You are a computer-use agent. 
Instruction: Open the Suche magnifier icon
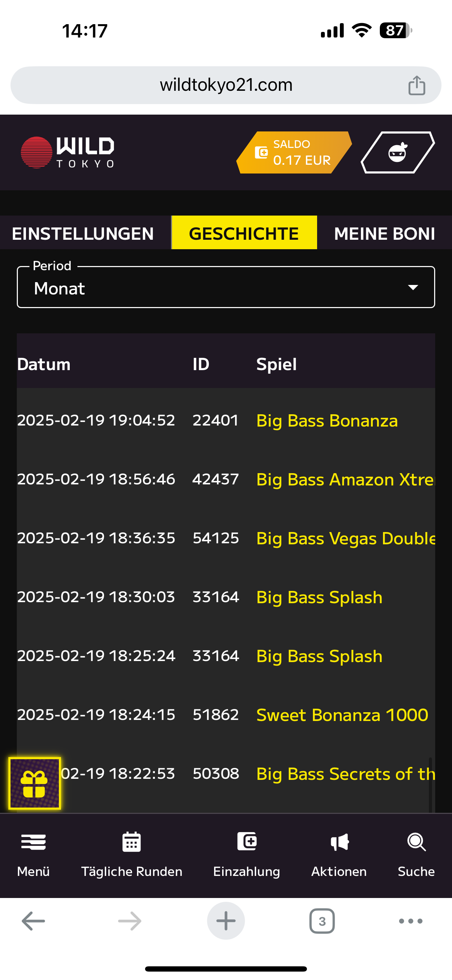pyautogui.click(x=416, y=842)
